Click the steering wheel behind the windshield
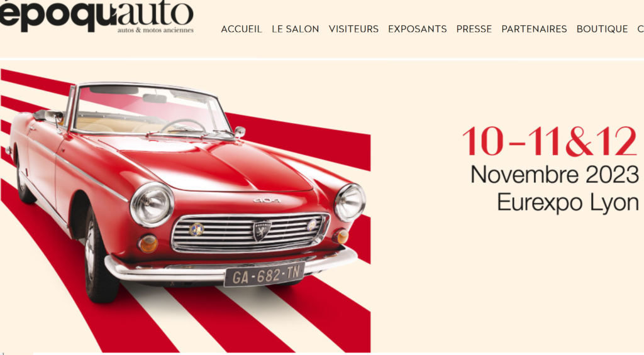 pyautogui.click(x=183, y=126)
